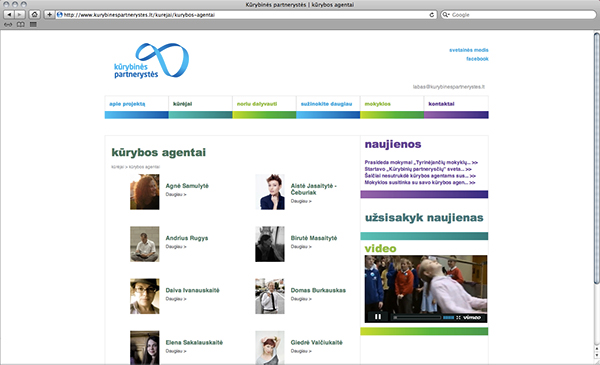This screenshot has width=600, height=365.
Task: Click the plus add bookmark button
Action: (49, 15)
